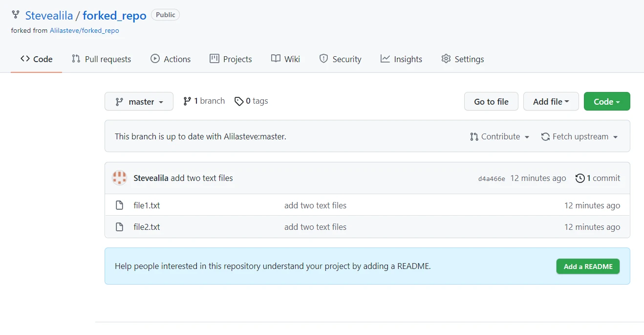Open the Insights tab
Screen dimensions: 644x335
(x=401, y=59)
